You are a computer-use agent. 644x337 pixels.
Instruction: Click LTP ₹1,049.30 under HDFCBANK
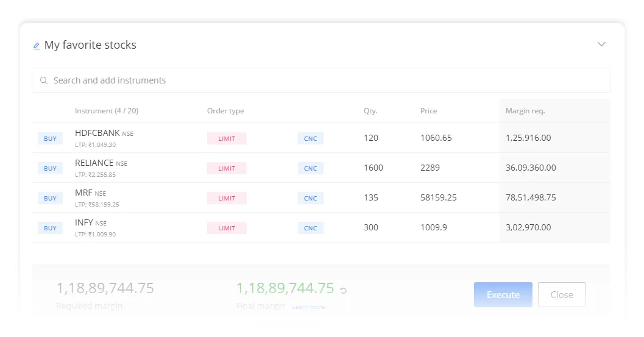pyautogui.click(x=95, y=144)
